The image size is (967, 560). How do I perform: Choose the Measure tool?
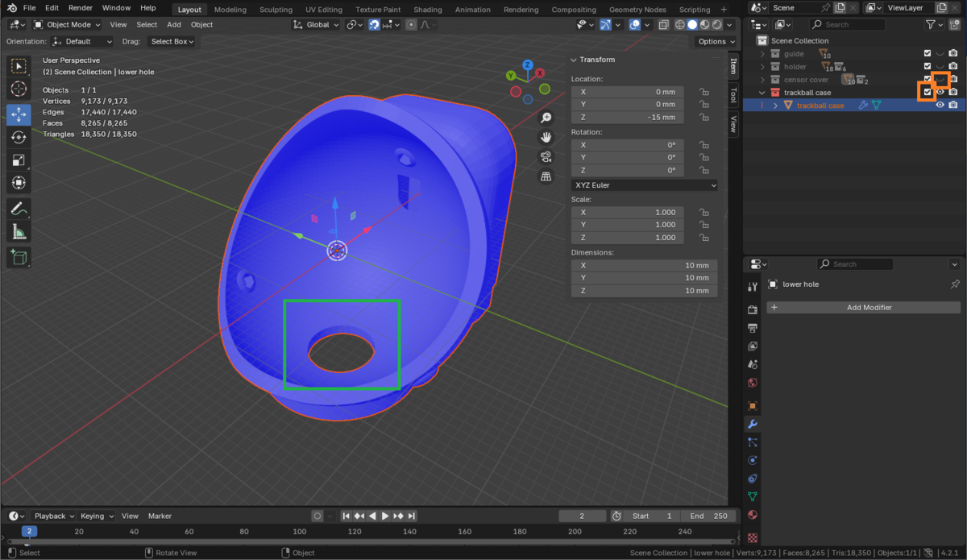(19, 233)
